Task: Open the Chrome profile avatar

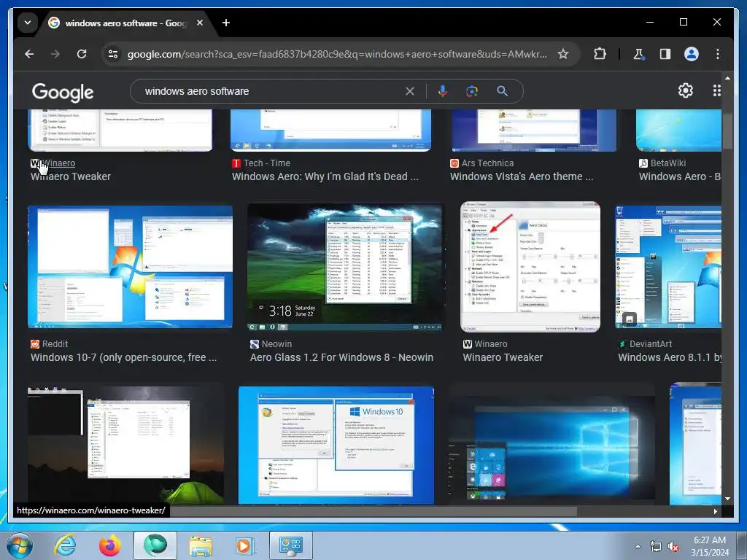Action: [692, 54]
